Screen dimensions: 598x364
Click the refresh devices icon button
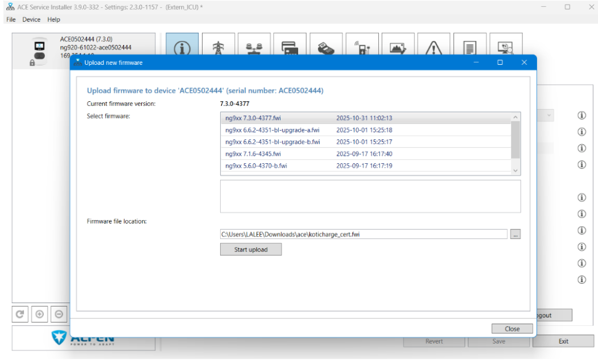pyautogui.click(x=20, y=314)
